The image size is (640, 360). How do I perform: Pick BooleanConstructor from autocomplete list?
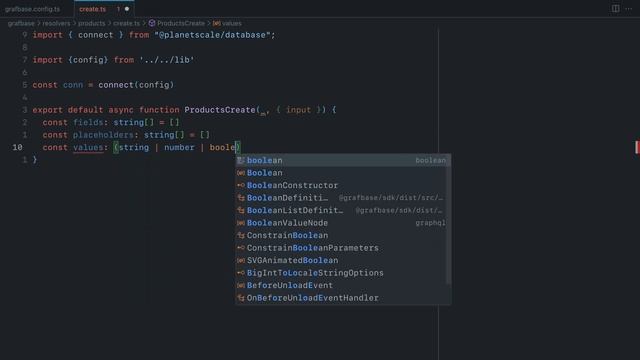click(343, 185)
